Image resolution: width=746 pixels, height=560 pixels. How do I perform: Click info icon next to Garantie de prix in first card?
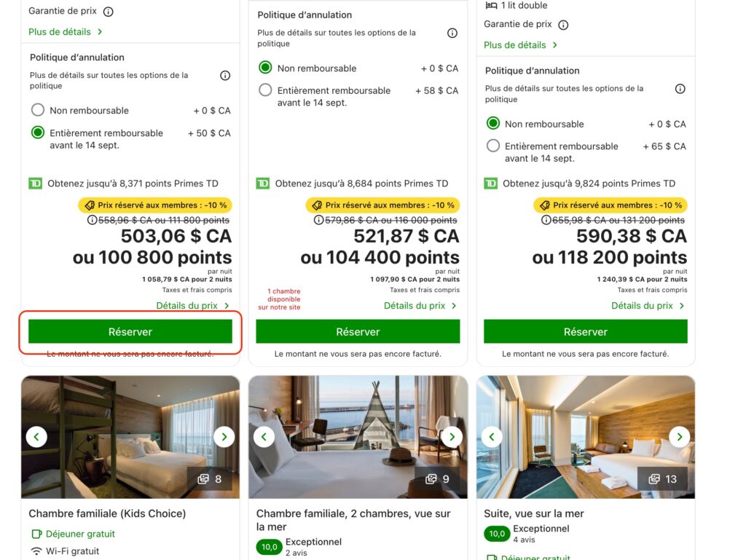(x=109, y=12)
